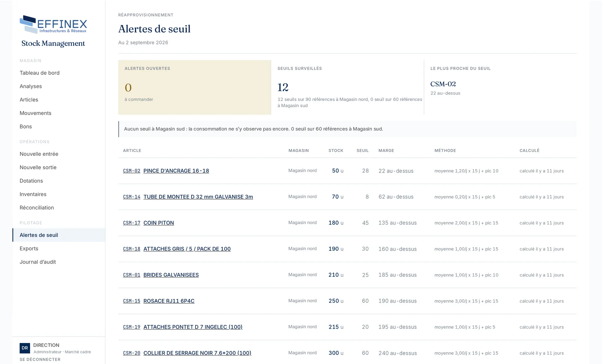Image resolution: width=602 pixels, height=364 pixels.
Task: Open CSM-20 code link
Action: 132,353
